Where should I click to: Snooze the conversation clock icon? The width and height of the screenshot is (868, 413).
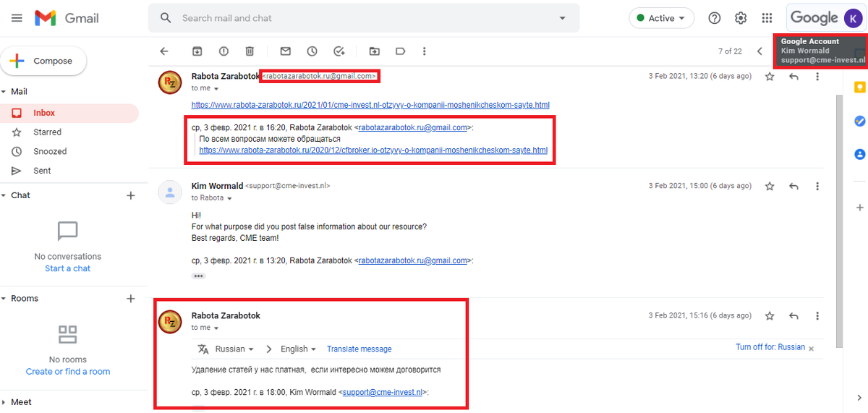[x=312, y=51]
